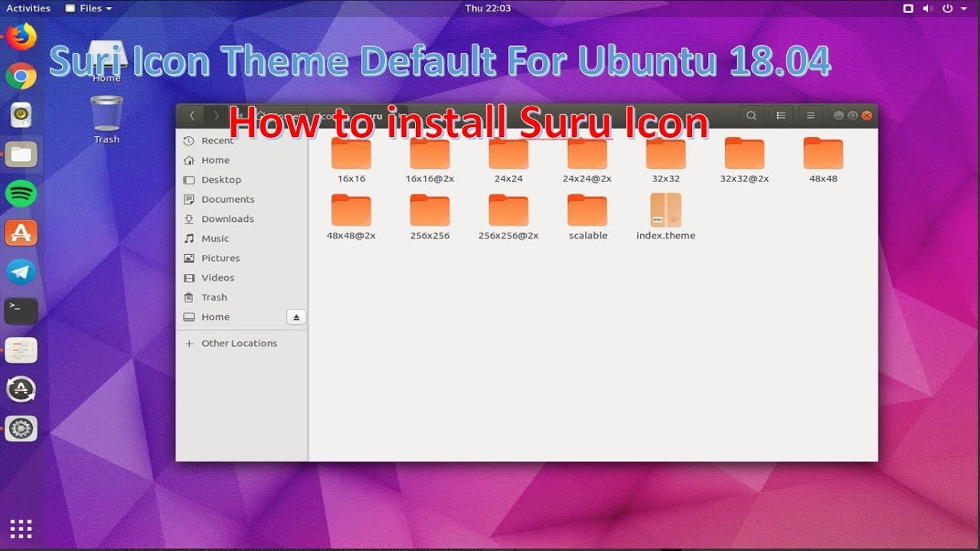Open Ubuntu Software from the dock

[21, 233]
